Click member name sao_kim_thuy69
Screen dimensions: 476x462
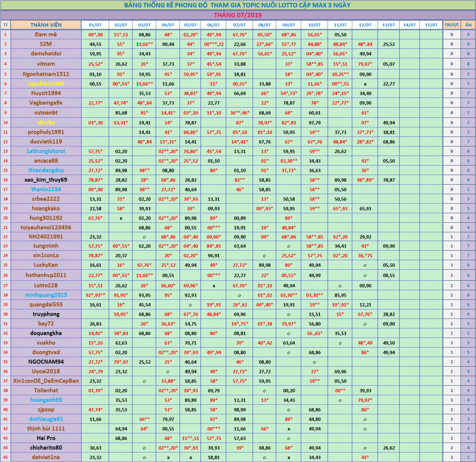pyautogui.click(x=46, y=180)
